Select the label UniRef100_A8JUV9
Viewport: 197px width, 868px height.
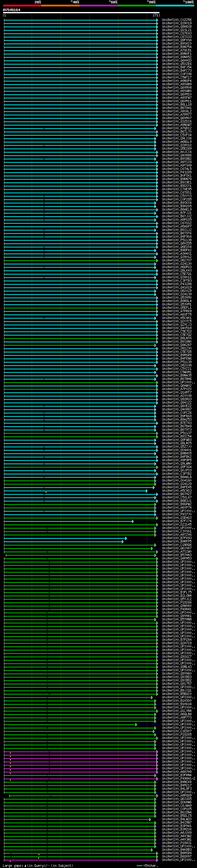pyautogui.click(x=176, y=833)
